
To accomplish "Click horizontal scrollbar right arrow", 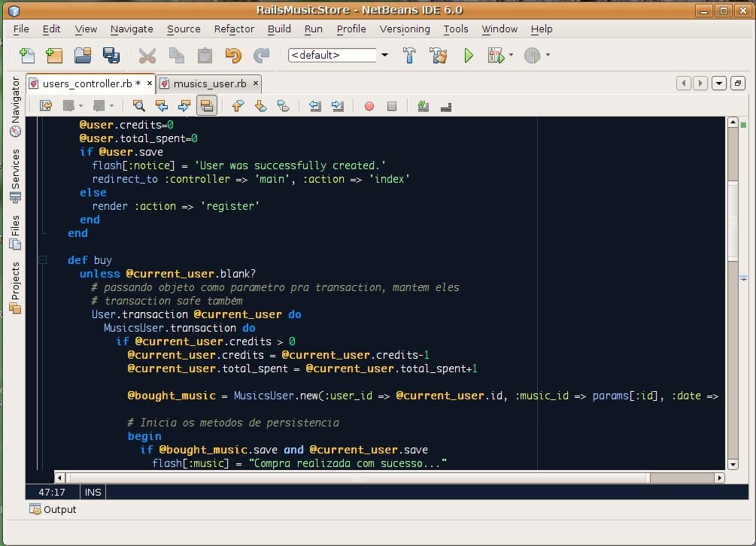I will (x=719, y=478).
